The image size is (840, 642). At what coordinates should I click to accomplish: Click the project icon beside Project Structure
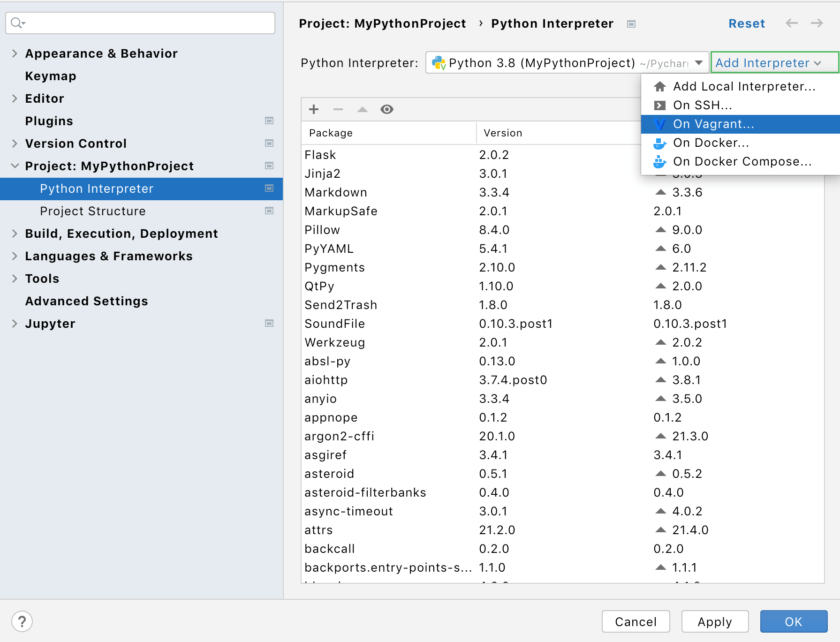coord(269,211)
